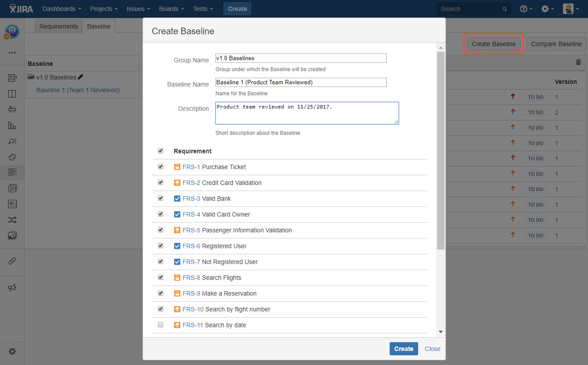
Task: Click the Version column header
Action: [x=566, y=82]
